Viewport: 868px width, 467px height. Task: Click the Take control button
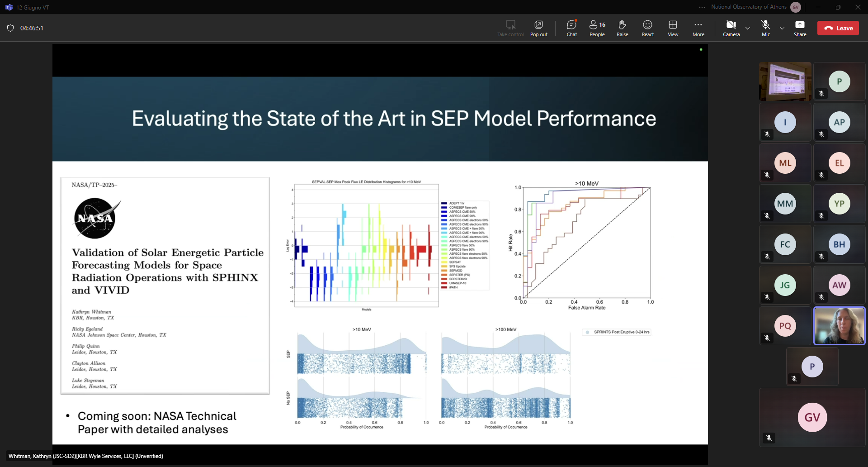tap(510, 28)
